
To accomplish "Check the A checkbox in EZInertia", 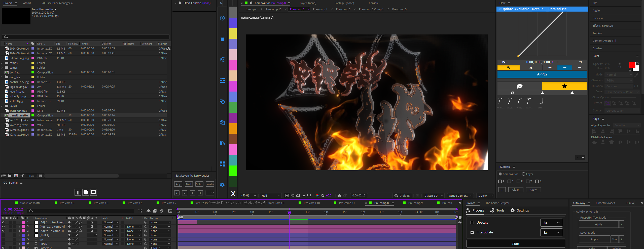I will point(537,181).
